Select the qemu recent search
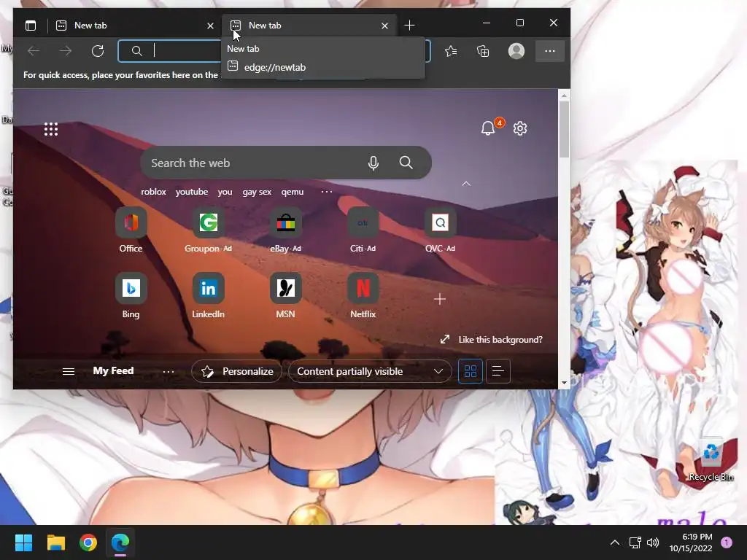The height and width of the screenshot is (560, 747). (292, 192)
